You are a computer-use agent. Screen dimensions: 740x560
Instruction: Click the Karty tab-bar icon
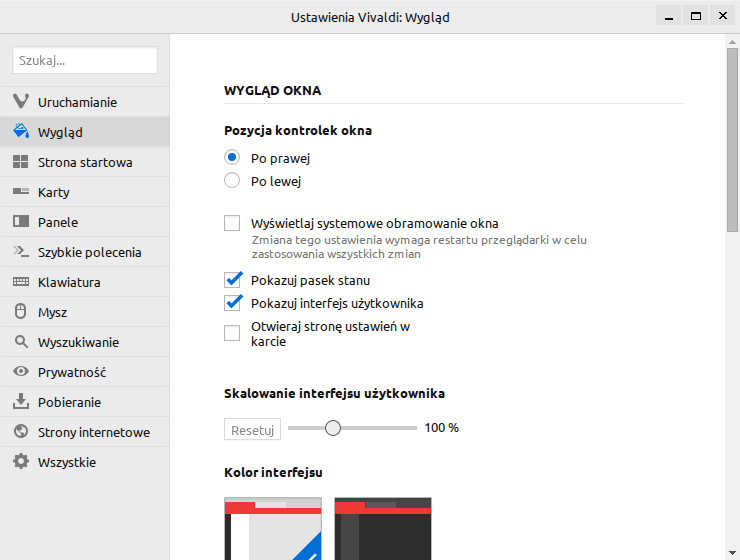tap(21, 191)
